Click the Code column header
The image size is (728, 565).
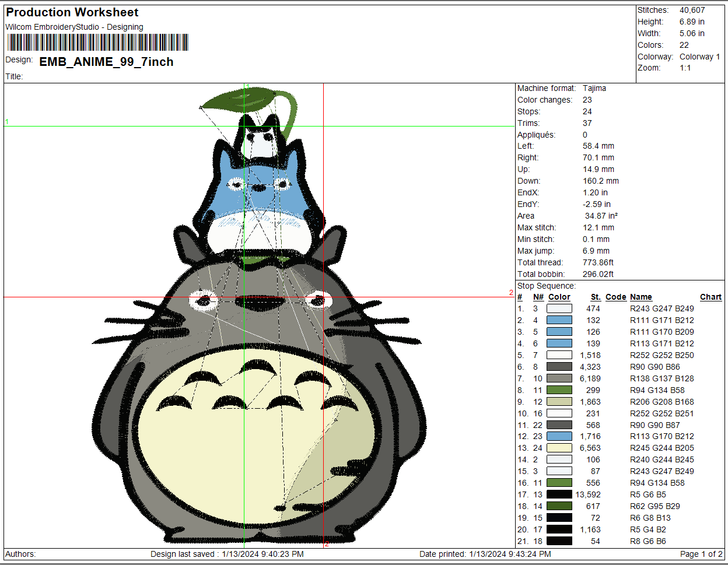(615, 297)
